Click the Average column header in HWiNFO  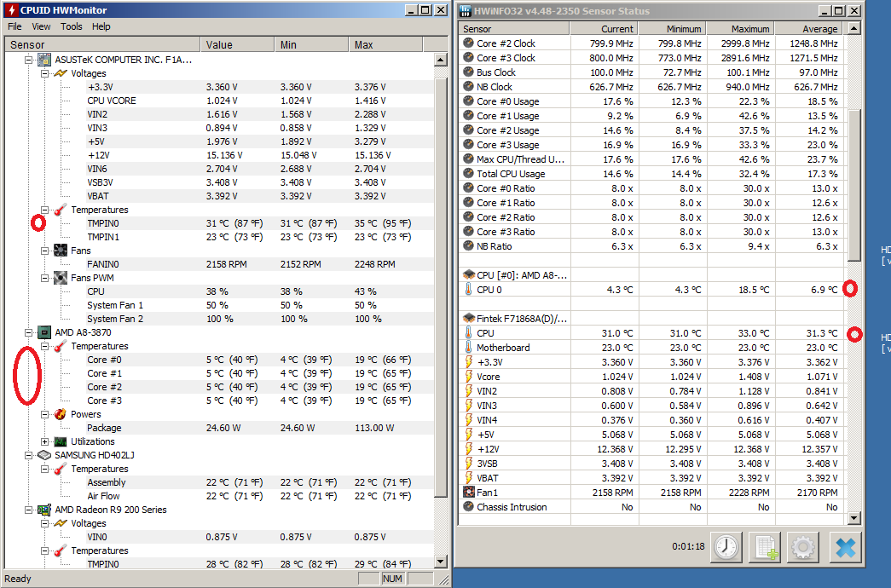pyautogui.click(x=809, y=29)
